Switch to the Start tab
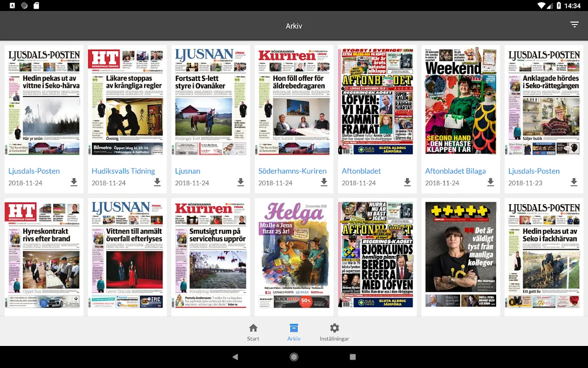 pyautogui.click(x=253, y=332)
